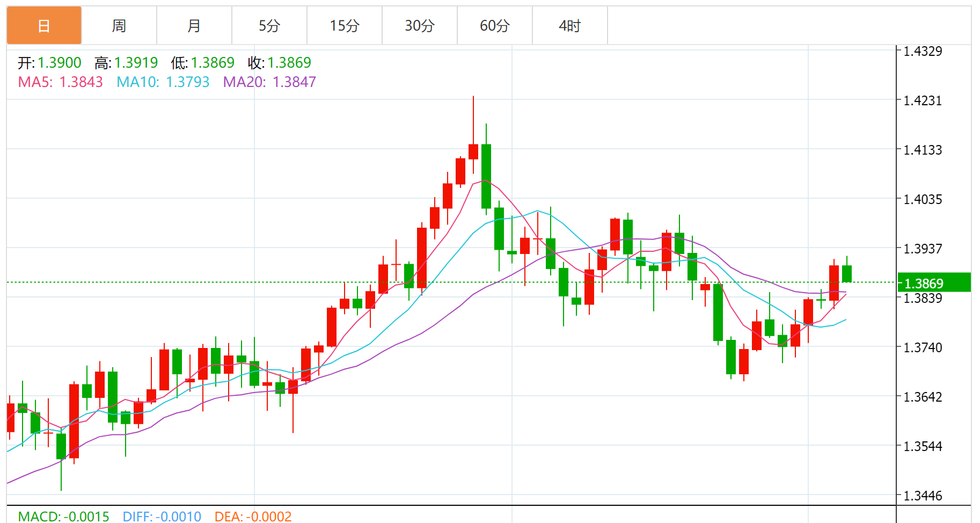
Task: Click the current price tag 1.3869 on axis
Action: pos(934,282)
